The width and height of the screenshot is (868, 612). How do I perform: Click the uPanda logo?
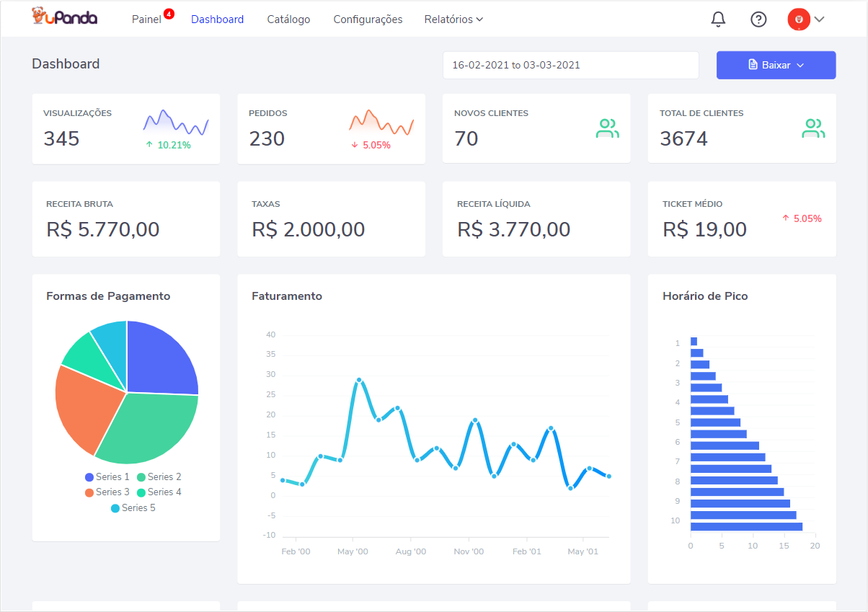[x=65, y=17]
